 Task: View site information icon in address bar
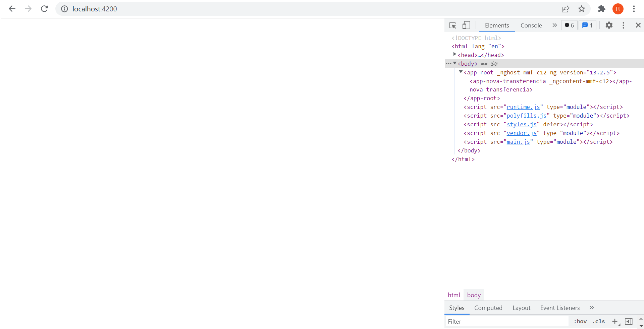64,9
